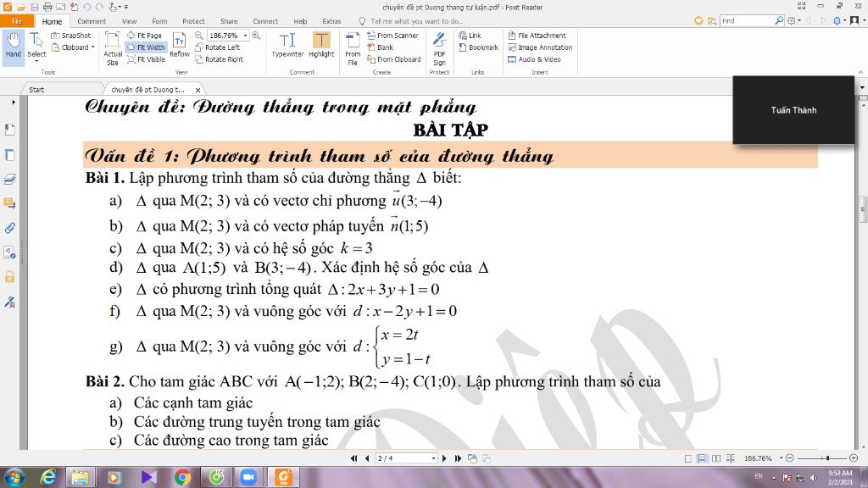Open the Attachments paperclip side panel
868x488 pixels.
[9, 228]
